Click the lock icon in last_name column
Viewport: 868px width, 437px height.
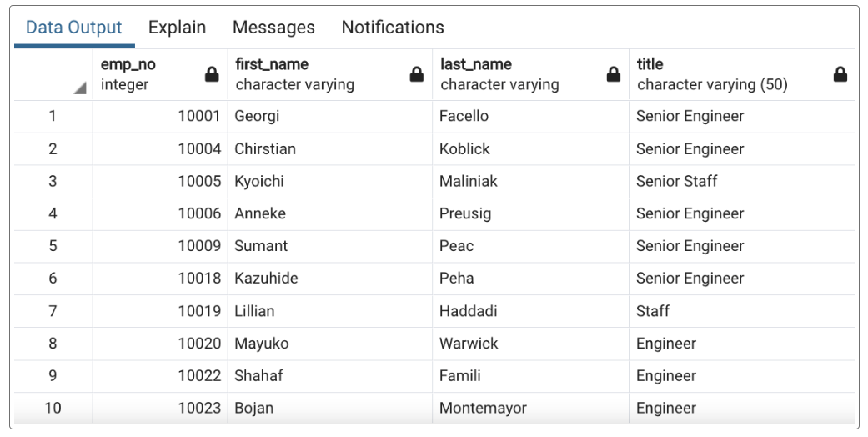click(614, 74)
